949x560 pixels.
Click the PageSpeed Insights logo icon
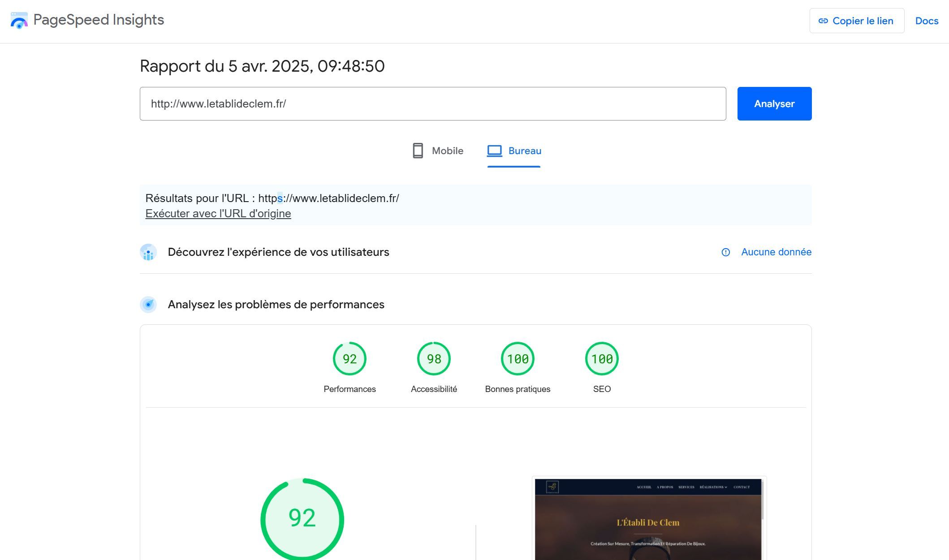(x=19, y=20)
